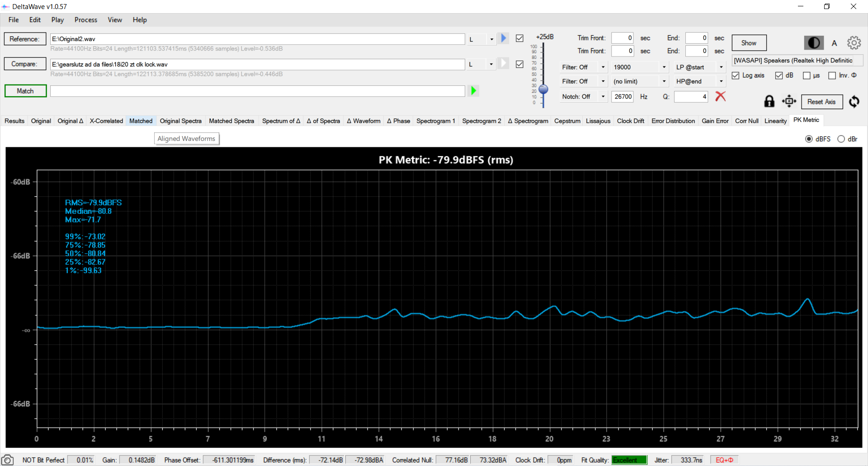
Task: Click the notch frequency 26700 field
Action: [x=623, y=97]
